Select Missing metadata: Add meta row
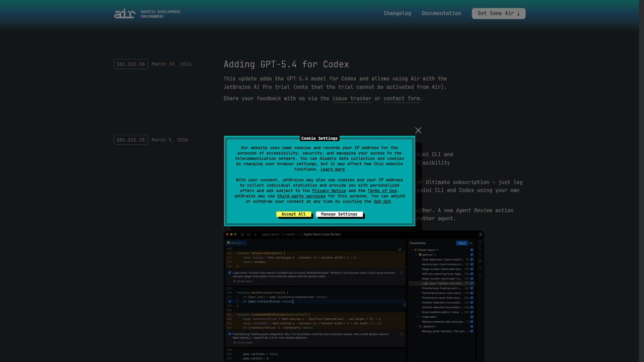 [x=443, y=322]
